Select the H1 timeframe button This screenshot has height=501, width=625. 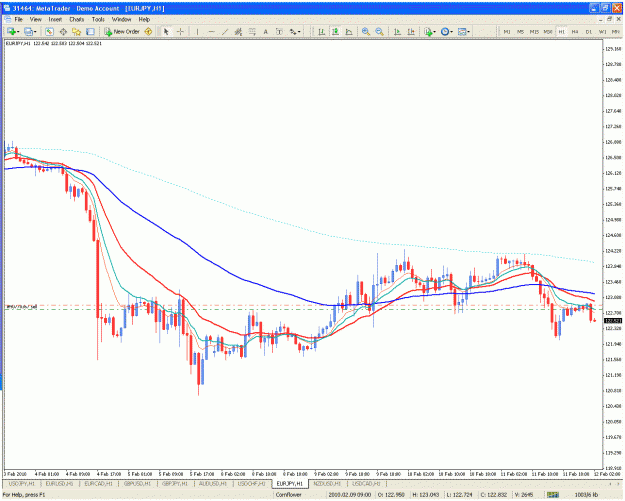pyautogui.click(x=561, y=31)
